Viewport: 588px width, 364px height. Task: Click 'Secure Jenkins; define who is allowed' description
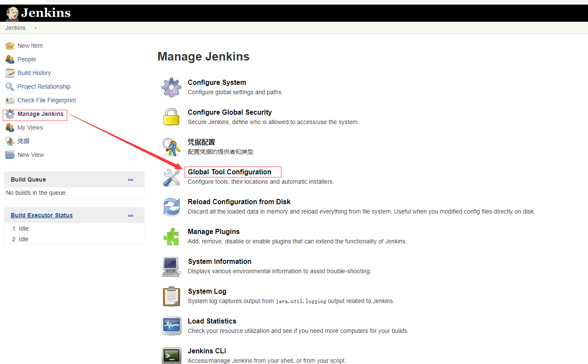tap(273, 122)
